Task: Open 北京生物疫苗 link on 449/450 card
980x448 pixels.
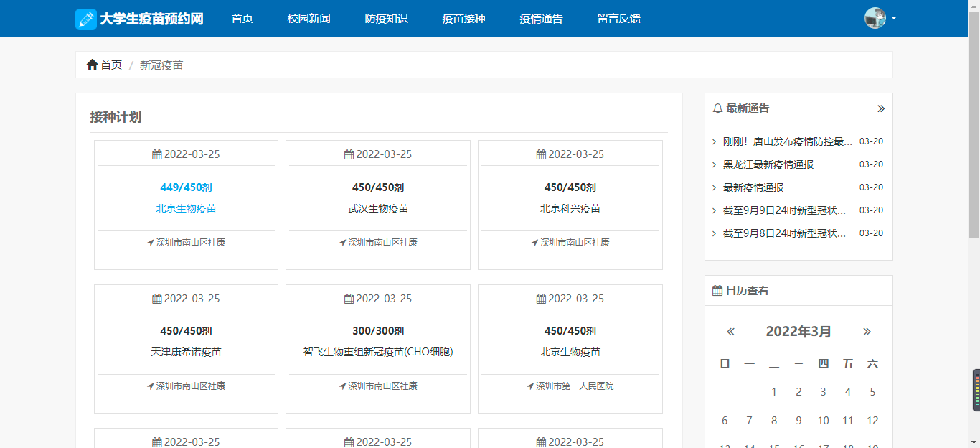Action: click(x=187, y=209)
